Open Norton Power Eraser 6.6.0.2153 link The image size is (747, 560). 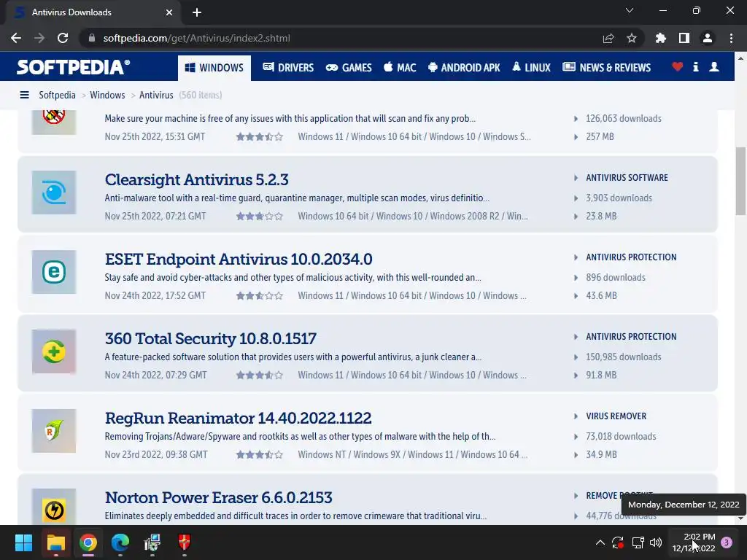219,498
